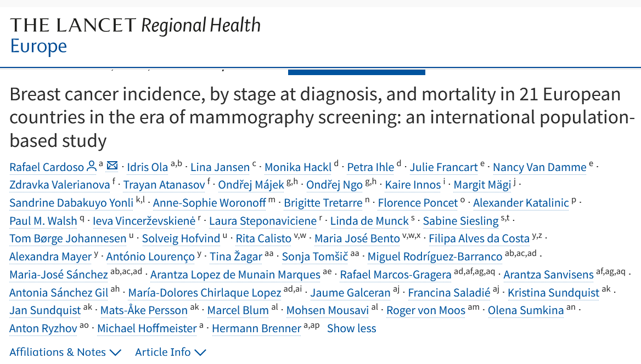This screenshot has width=641, height=364.
Task: Open Hermann Brenner author details
Action: (x=256, y=328)
